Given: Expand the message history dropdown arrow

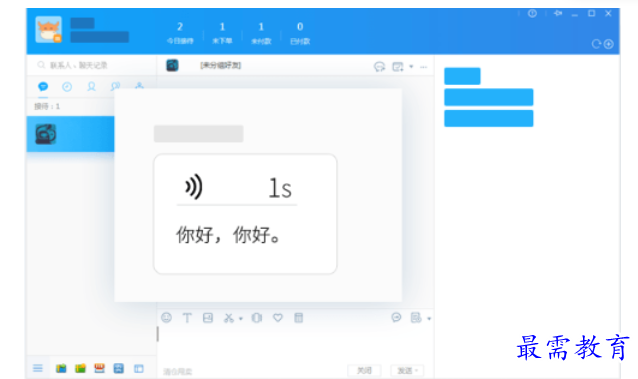Looking at the screenshot, I should pyautogui.click(x=429, y=319).
